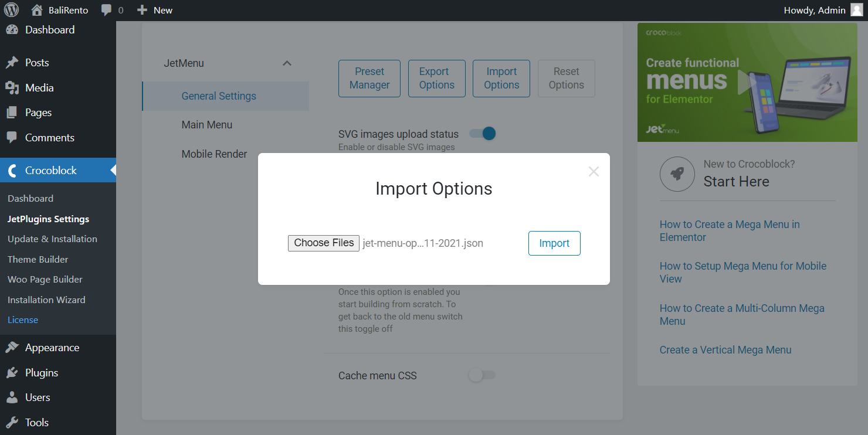Click the selected file name jet-menu-op…11-2021.json
Viewport: 868px width, 435px height.
coord(423,243)
